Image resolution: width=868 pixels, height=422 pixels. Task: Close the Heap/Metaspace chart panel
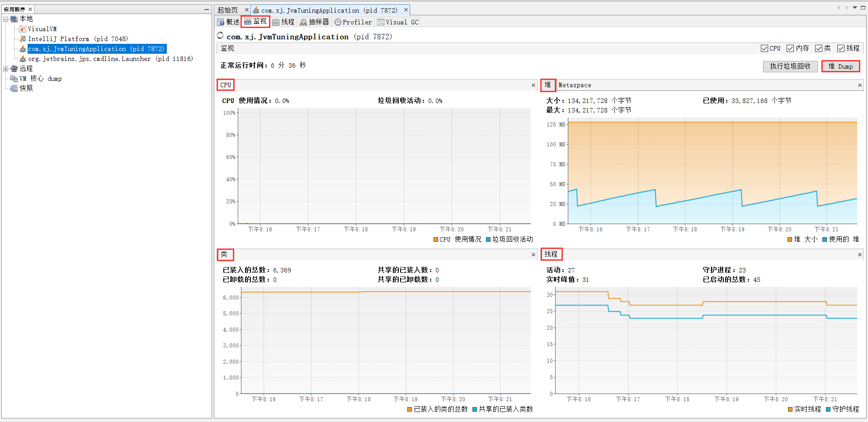859,85
